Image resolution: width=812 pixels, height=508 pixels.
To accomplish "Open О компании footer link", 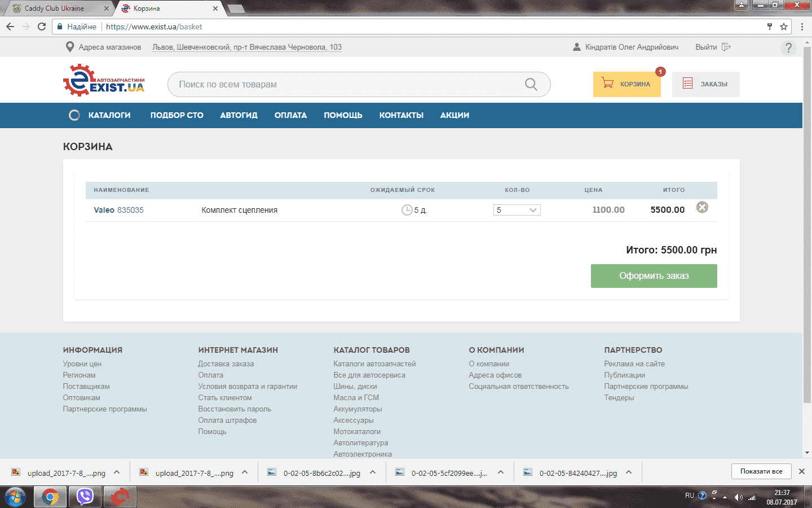I will click(489, 364).
